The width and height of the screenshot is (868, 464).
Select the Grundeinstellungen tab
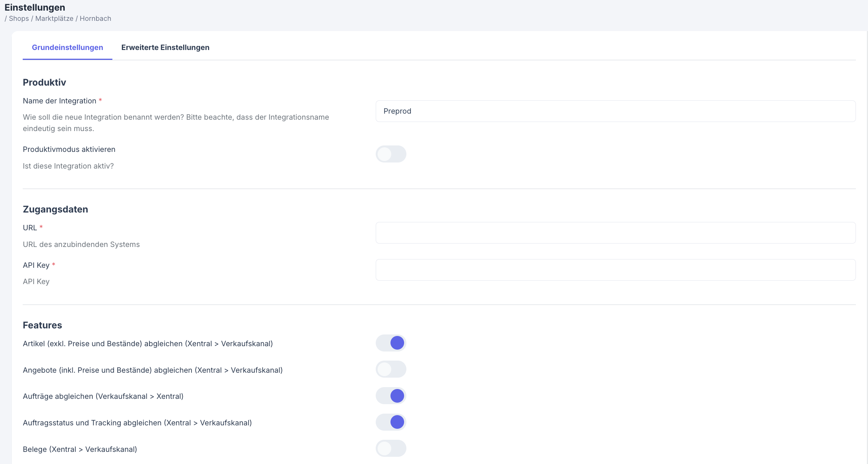pyautogui.click(x=67, y=47)
